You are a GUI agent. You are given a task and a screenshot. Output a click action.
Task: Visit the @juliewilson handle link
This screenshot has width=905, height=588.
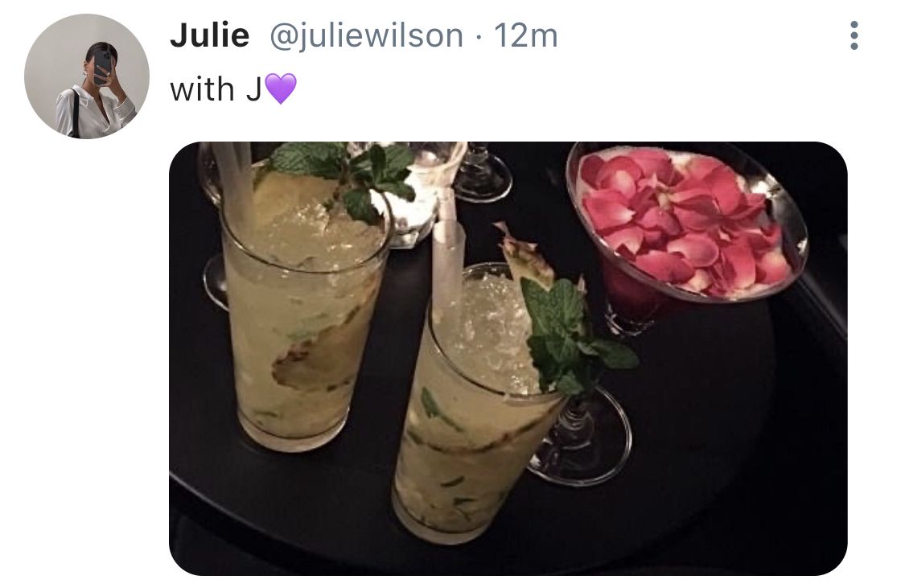point(367,35)
